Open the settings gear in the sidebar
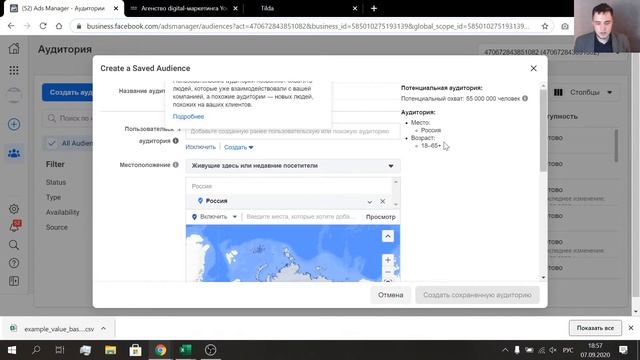Viewport: 640px width, 360px height. 14,209
